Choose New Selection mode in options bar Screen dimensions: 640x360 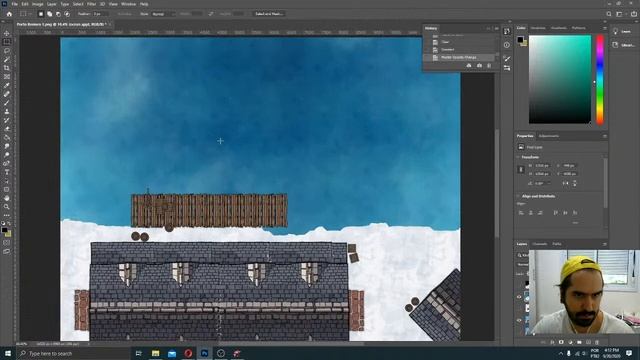[40, 14]
